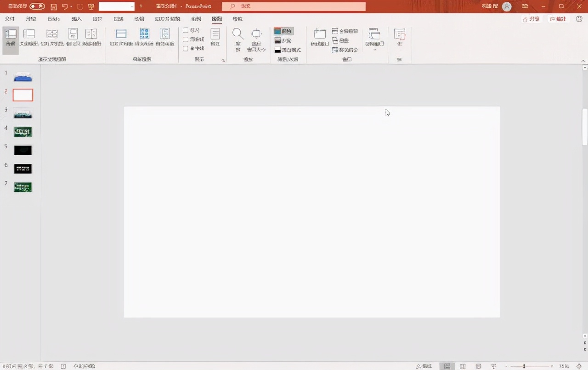Open the Help tab
The height and width of the screenshot is (370, 588).
(237, 19)
